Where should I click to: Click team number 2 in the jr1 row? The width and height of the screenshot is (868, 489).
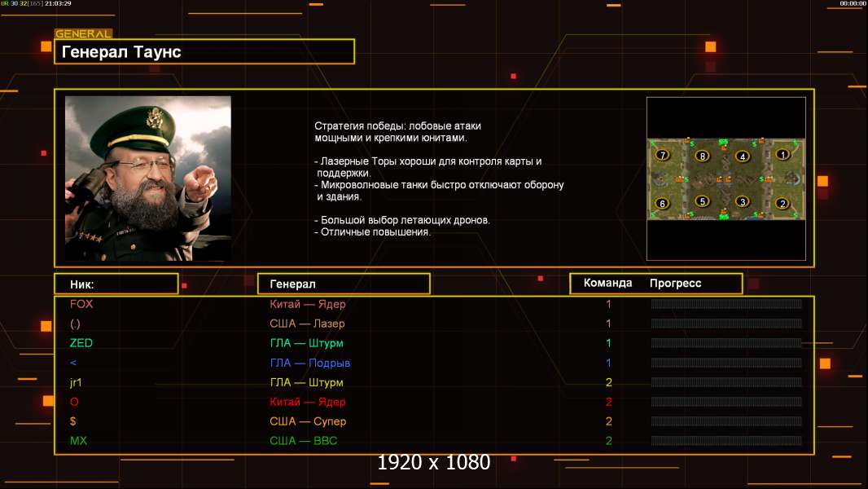pos(608,382)
